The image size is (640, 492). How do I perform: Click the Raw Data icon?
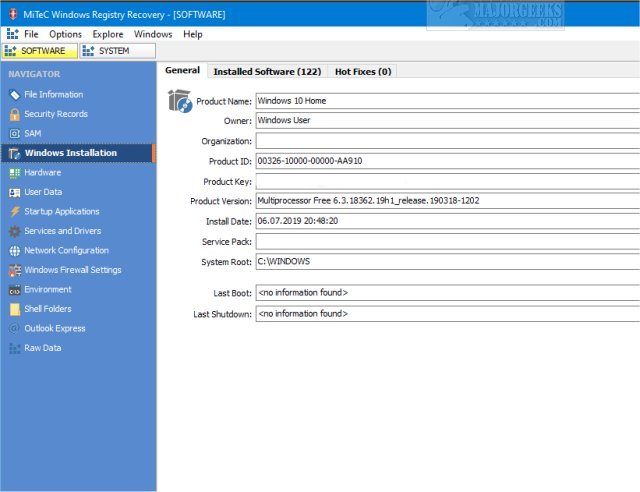click(15, 348)
